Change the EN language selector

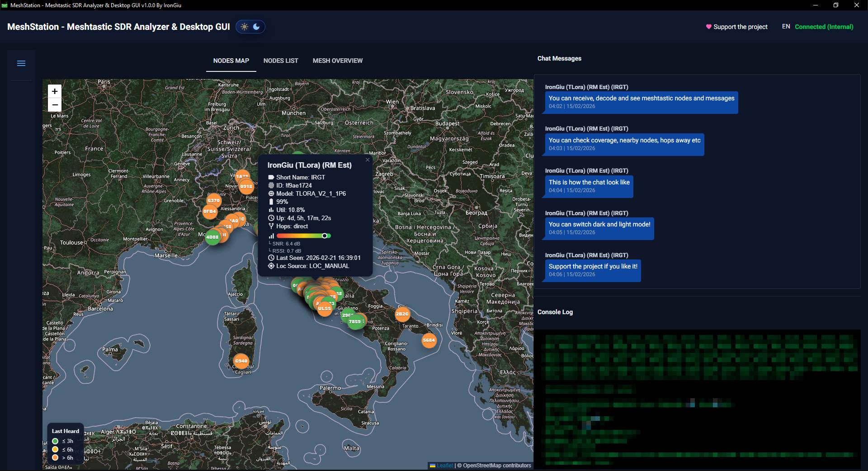(x=786, y=27)
